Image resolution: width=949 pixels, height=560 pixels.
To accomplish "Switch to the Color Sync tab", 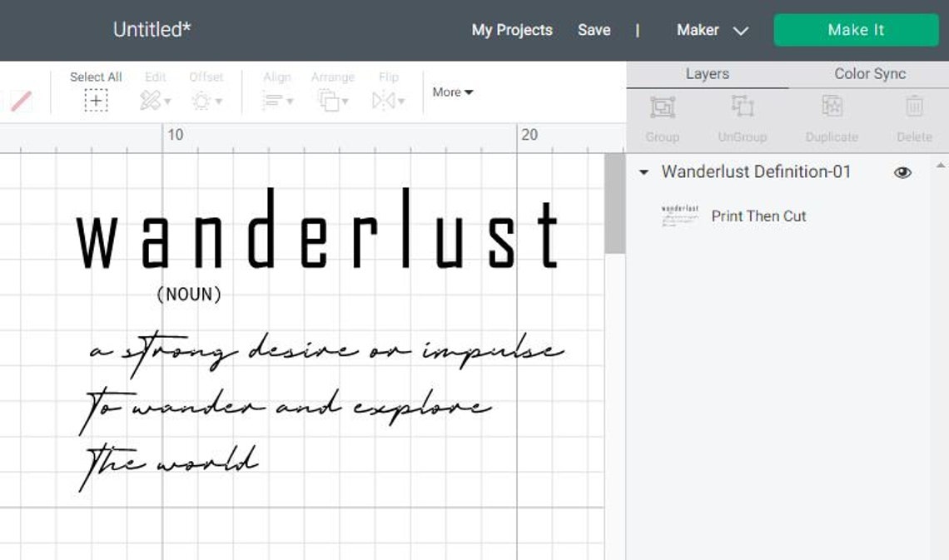I will 869,73.
